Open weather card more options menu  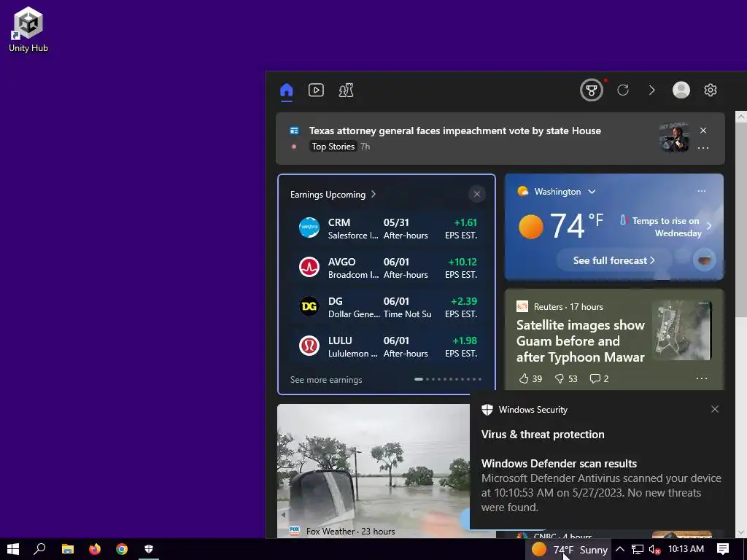click(x=701, y=191)
